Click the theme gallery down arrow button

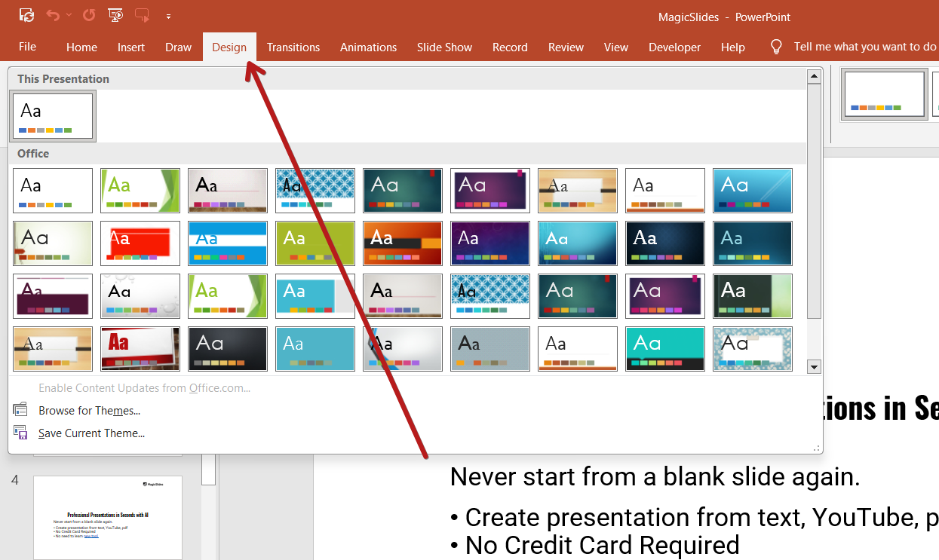pos(814,367)
